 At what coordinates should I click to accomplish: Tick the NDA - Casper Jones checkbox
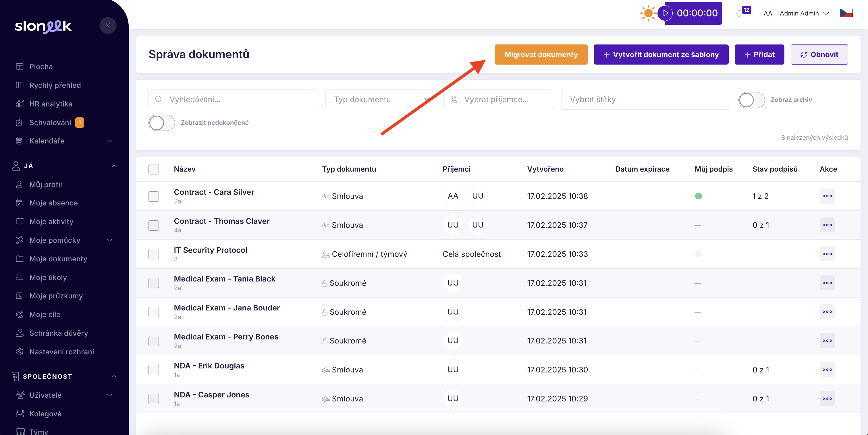(154, 399)
